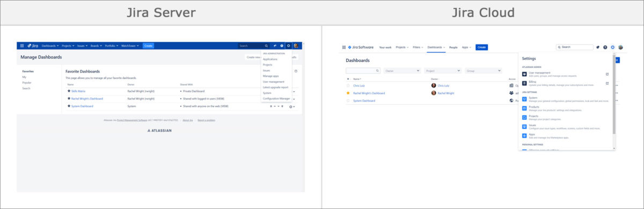Viewport: 644px width, 209px height.
Task: Expand Watchtower menu in Jira Server
Action: click(x=130, y=46)
